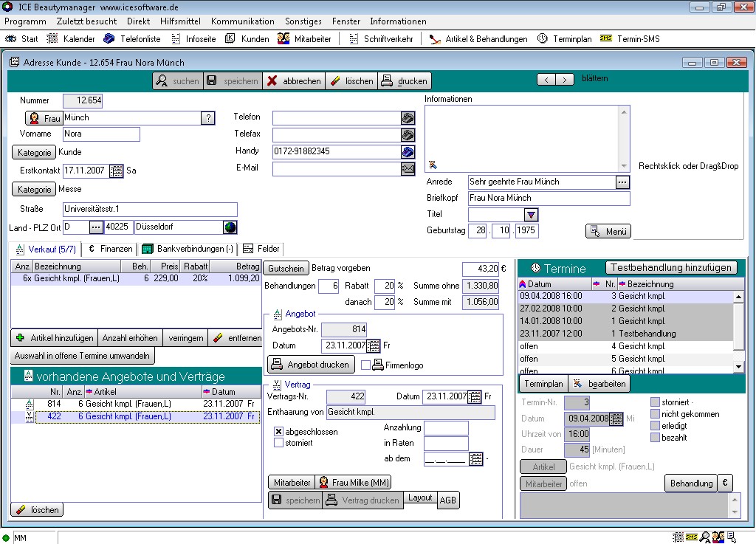Open the Kalender toolbar icon

[x=53, y=38]
